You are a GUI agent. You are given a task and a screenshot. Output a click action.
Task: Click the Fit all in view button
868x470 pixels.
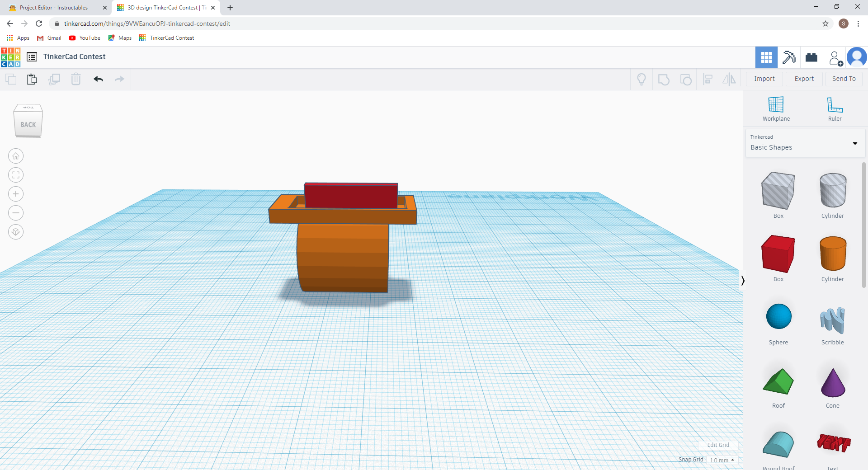click(x=16, y=175)
